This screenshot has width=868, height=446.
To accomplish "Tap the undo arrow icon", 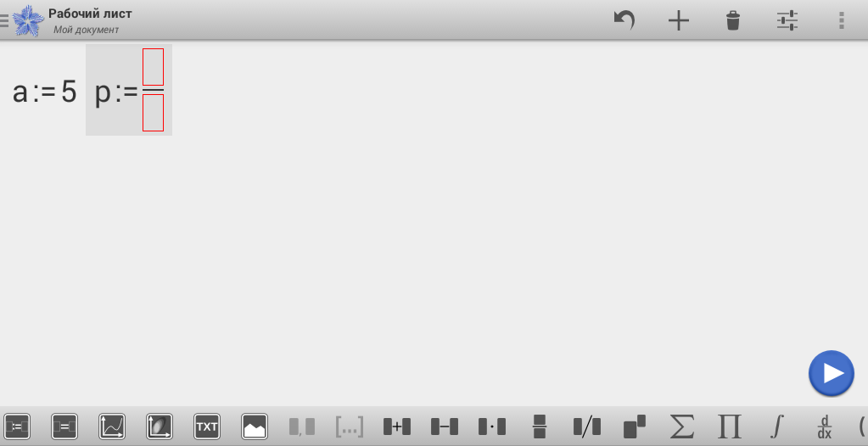I will 624,21.
